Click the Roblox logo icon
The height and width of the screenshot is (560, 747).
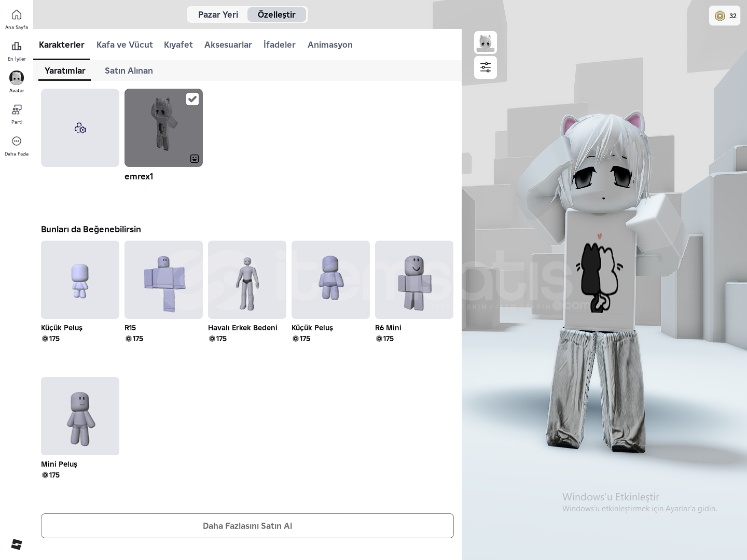point(17,544)
